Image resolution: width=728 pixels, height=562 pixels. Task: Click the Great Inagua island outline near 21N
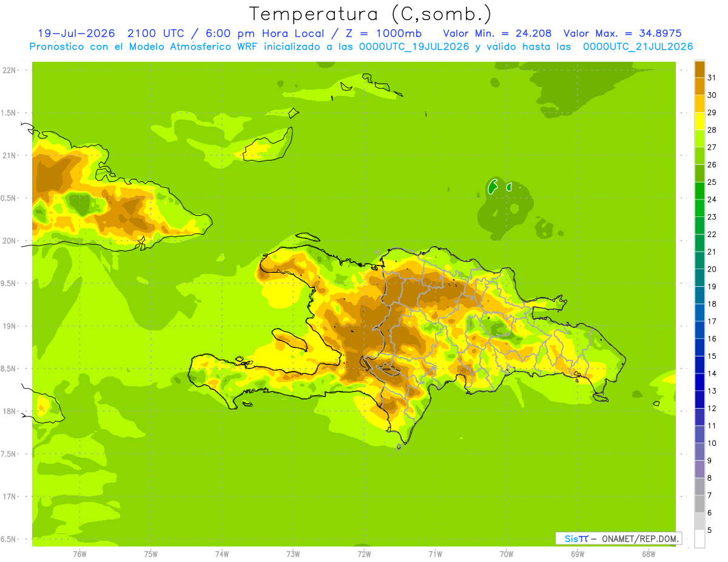point(268,144)
